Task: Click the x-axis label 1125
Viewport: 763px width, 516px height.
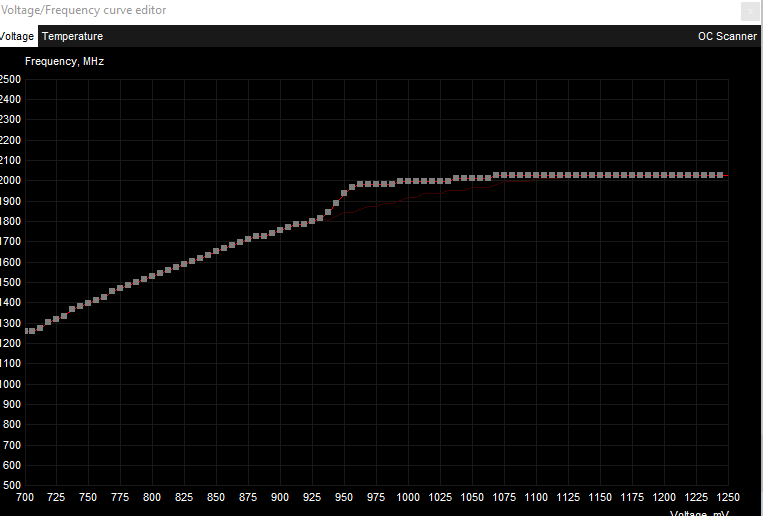Action: [x=568, y=497]
